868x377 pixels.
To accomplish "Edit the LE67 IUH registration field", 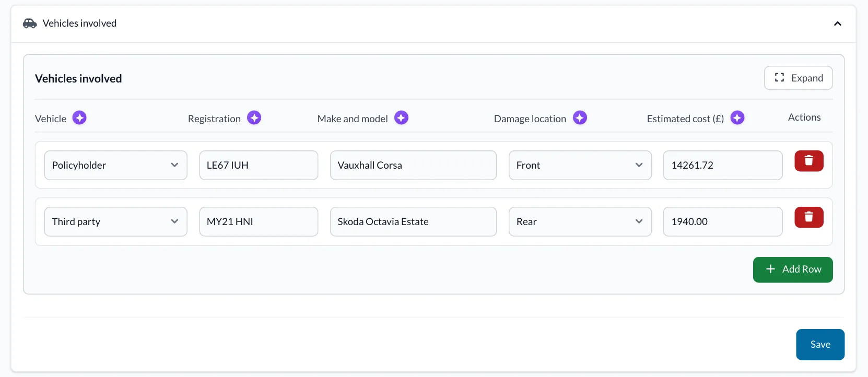I will pyautogui.click(x=259, y=165).
